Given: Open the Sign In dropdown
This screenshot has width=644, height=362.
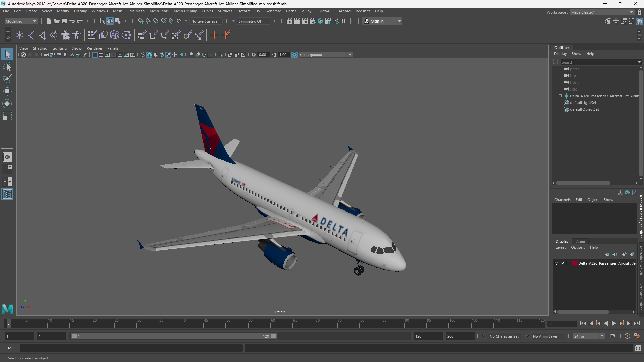Looking at the screenshot, I should tap(383, 21).
